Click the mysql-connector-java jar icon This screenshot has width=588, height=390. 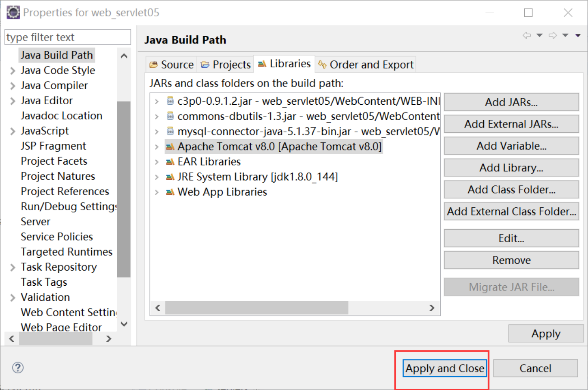[170, 131]
